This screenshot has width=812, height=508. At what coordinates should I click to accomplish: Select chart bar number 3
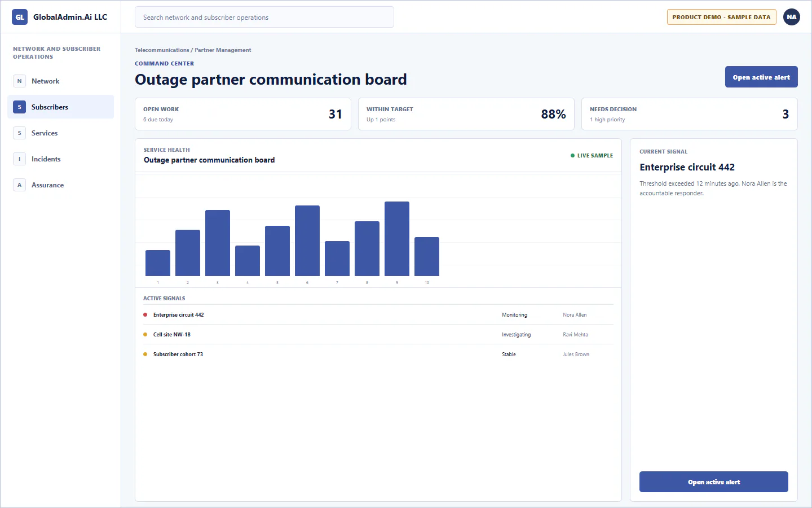coord(218,243)
